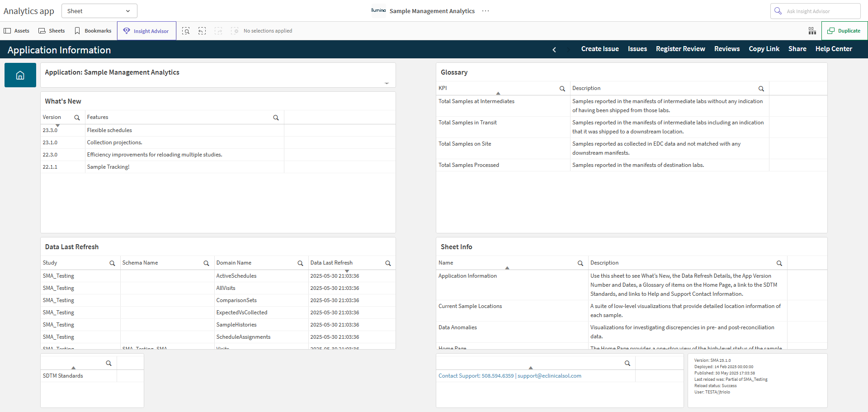
Task: Search the Glossary KPI column
Action: (x=562, y=89)
